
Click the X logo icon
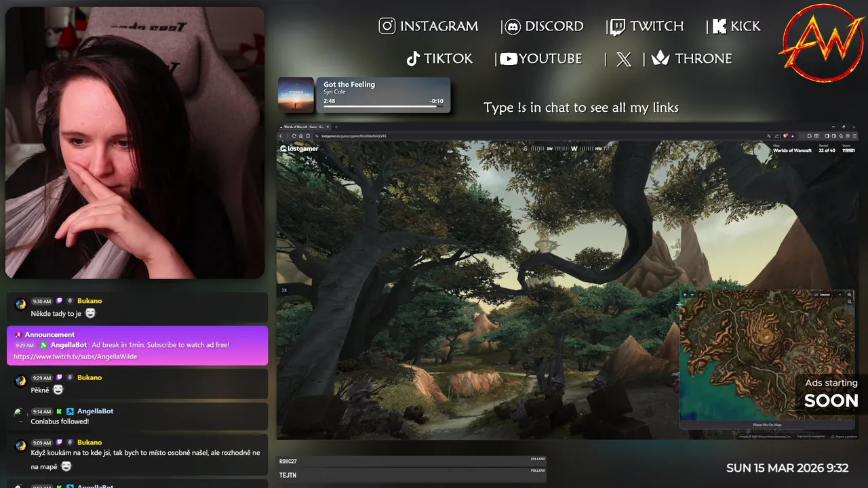624,59
